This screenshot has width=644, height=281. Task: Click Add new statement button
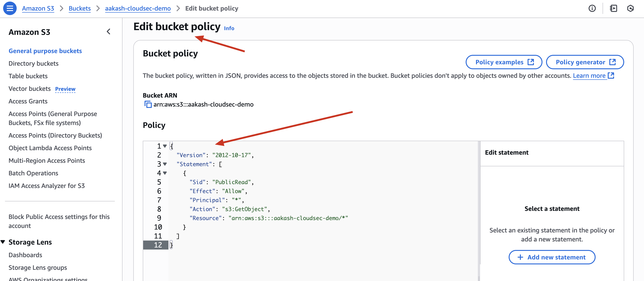pyautogui.click(x=552, y=257)
